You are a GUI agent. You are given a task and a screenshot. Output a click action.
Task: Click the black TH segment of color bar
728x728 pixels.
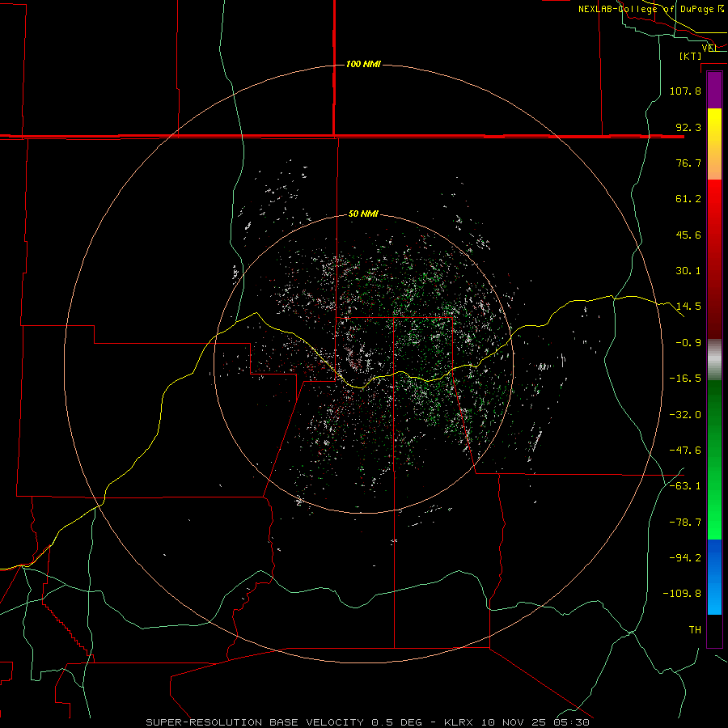tap(714, 630)
